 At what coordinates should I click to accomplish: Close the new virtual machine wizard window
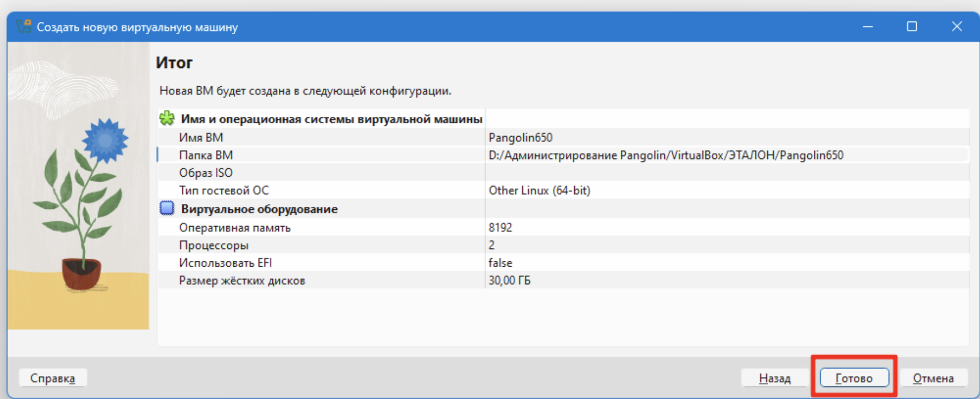tap(957, 27)
